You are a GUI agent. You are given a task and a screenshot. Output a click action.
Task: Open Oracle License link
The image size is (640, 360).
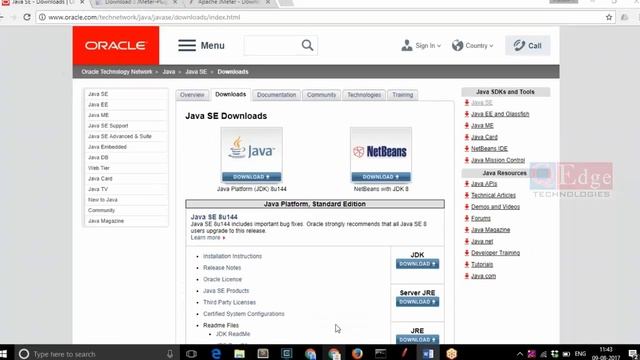point(222,279)
